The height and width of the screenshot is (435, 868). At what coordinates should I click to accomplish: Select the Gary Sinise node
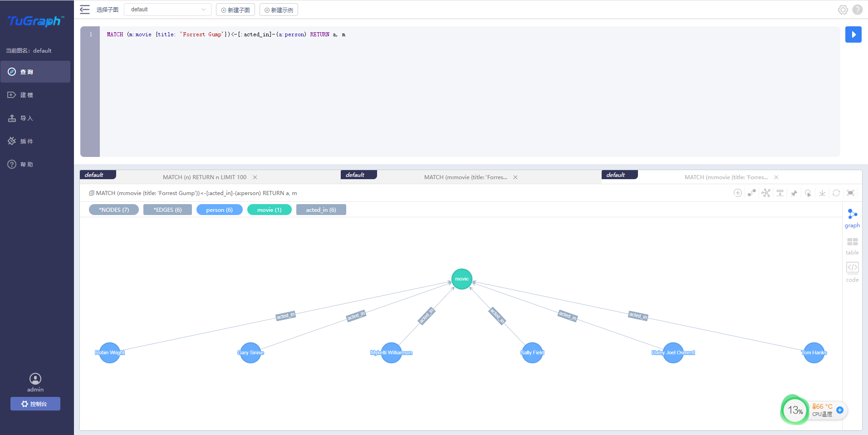tap(250, 352)
